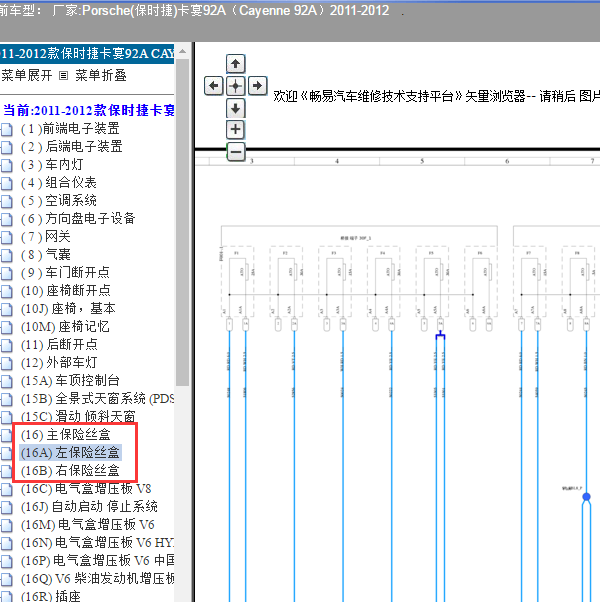Open (4)组合仪表
This screenshot has width=600, height=602.
(58, 183)
